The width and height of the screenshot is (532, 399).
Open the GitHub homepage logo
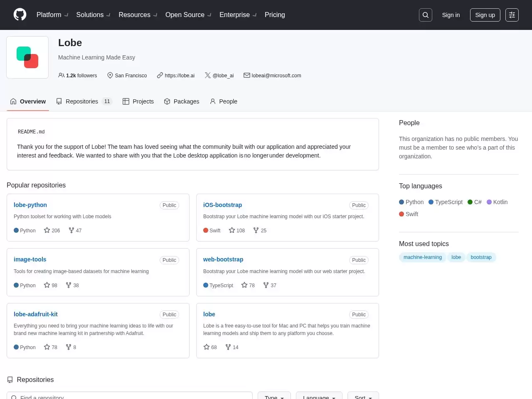click(x=20, y=15)
